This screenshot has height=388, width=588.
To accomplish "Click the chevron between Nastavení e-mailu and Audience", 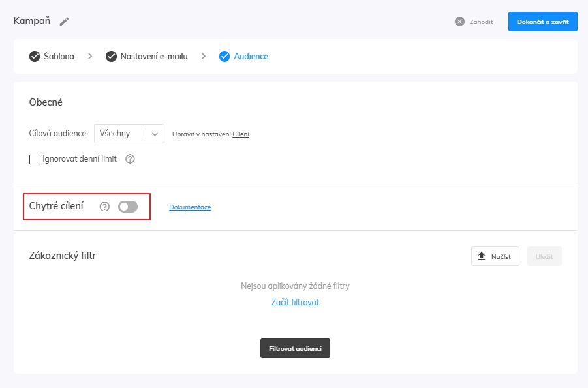I will pyautogui.click(x=203, y=56).
